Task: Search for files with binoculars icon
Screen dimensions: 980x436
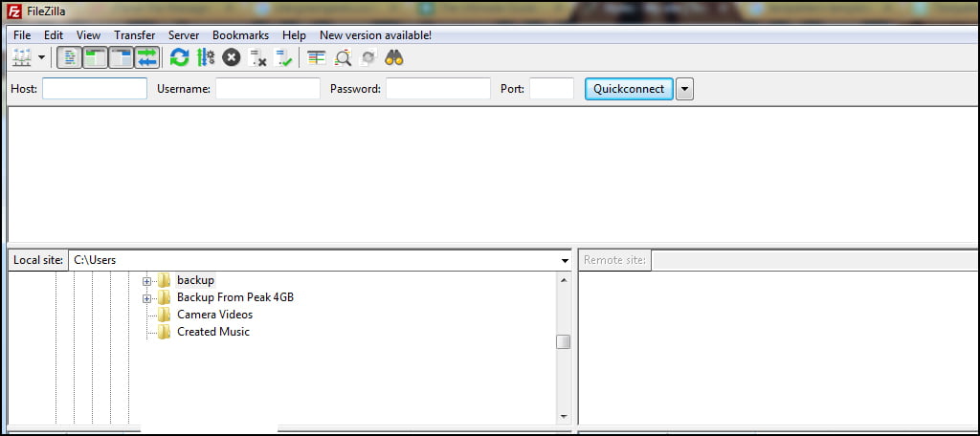Action: click(393, 58)
